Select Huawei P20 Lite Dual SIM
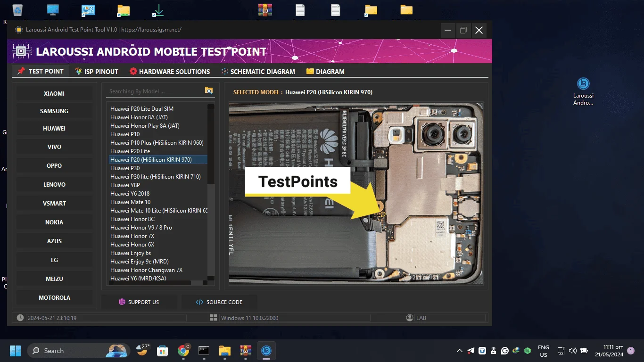Image resolution: width=644 pixels, height=362 pixels. 158,108
